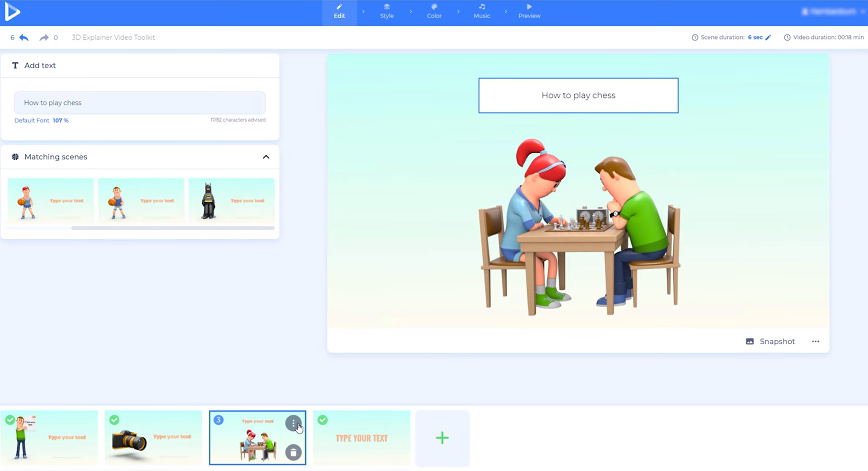Redo using the forward arrow icon
Viewport: 868px width, 471px height.
[x=43, y=38]
